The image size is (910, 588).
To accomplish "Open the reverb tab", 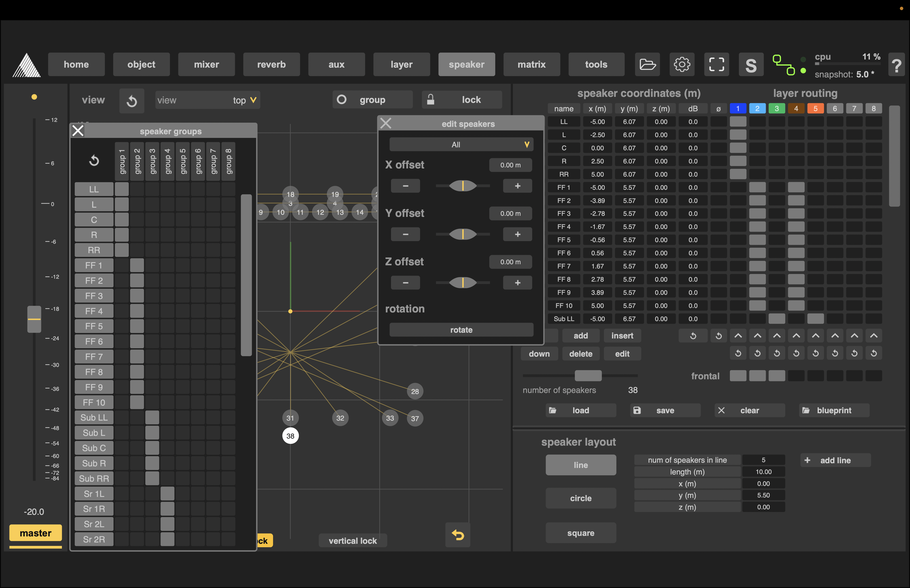I will pos(271,64).
